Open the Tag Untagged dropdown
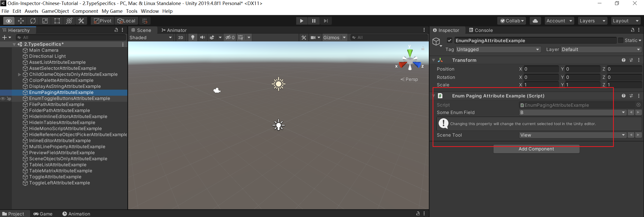644x217 pixels. [498, 49]
